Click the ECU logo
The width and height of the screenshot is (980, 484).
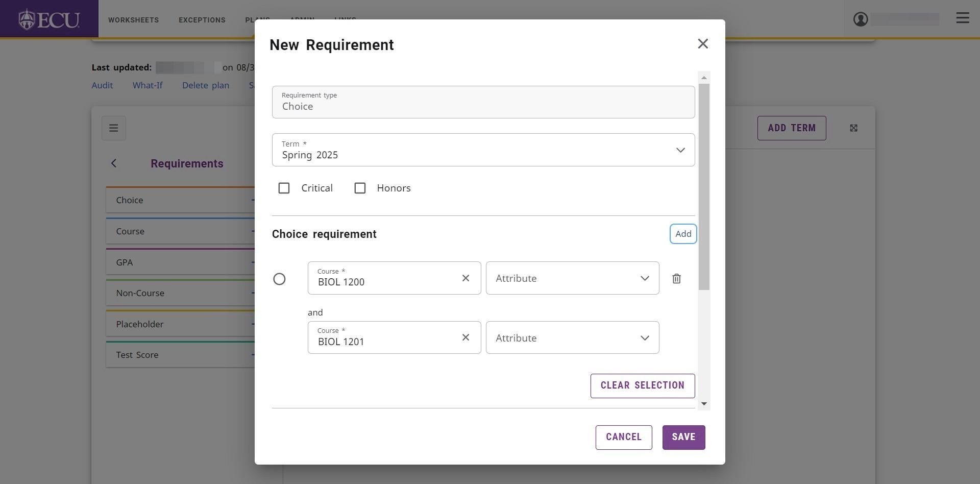49,19
